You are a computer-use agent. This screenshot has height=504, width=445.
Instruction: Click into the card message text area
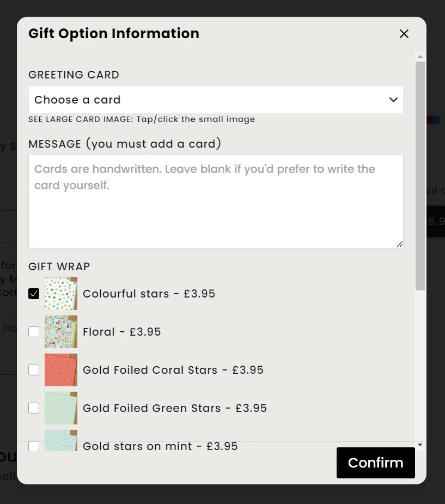215,202
